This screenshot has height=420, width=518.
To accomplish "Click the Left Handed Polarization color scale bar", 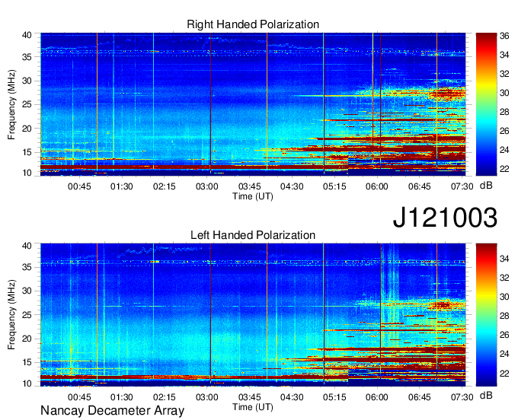I will (486, 315).
